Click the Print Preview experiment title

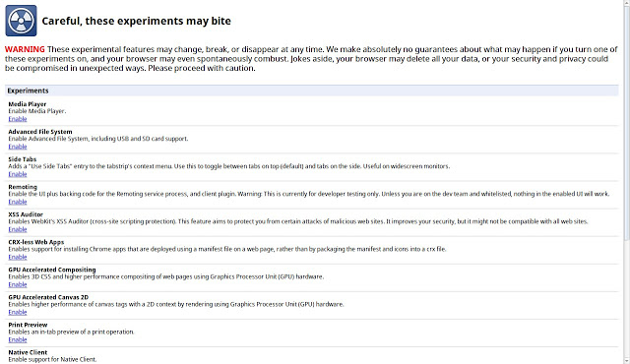[x=28, y=325]
